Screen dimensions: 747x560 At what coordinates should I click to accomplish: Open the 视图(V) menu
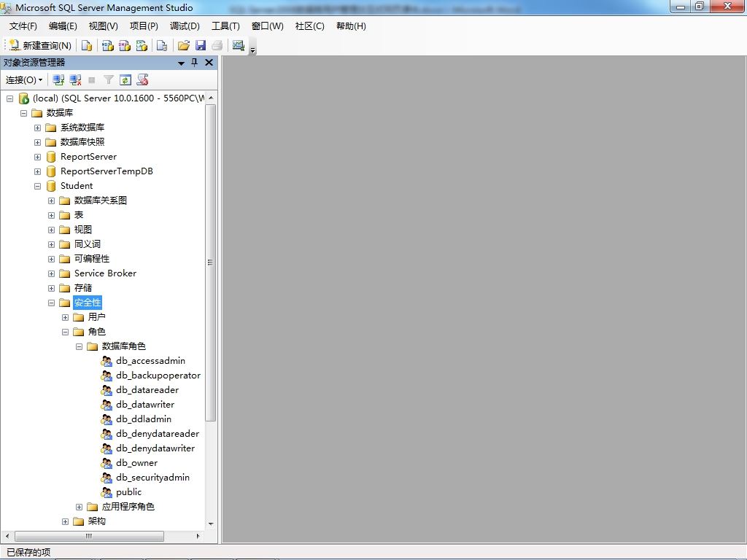pos(104,26)
